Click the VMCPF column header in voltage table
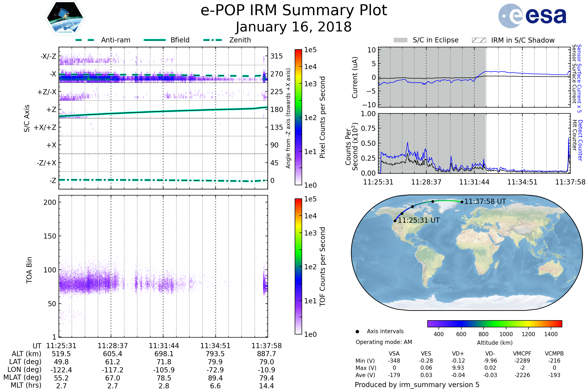The height and width of the screenshot is (392, 588). [x=522, y=354]
